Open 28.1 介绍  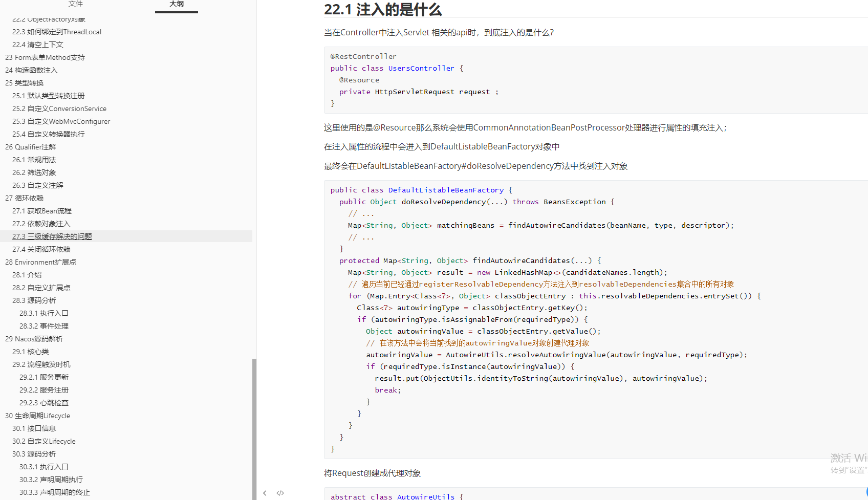[x=27, y=275]
